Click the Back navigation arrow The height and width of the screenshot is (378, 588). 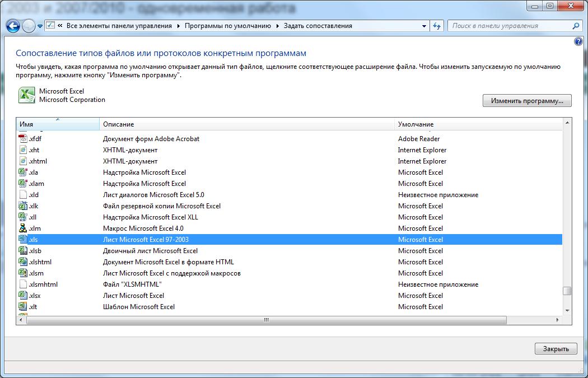tap(13, 26)
